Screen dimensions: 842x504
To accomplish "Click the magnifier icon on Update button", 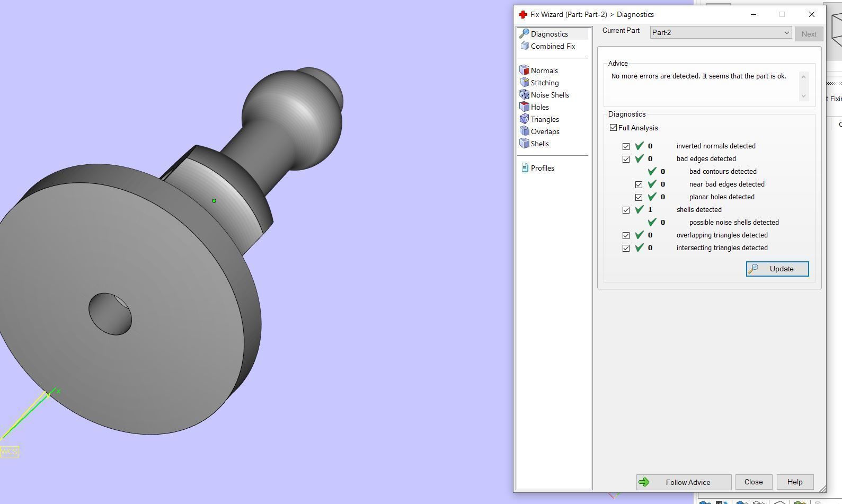I will [x=754, y=269].
